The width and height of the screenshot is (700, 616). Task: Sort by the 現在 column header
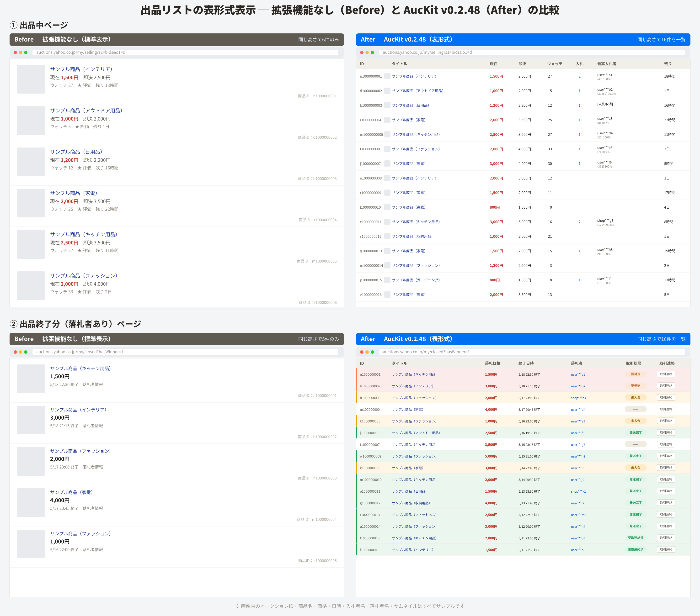[x=493, y=64]
